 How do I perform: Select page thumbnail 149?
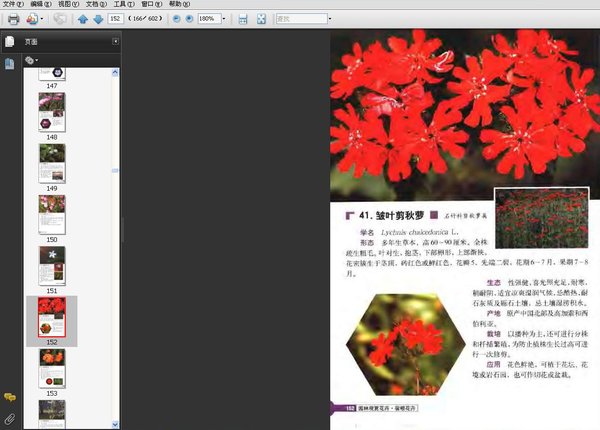pyautogui.click(x=52, y=164)
